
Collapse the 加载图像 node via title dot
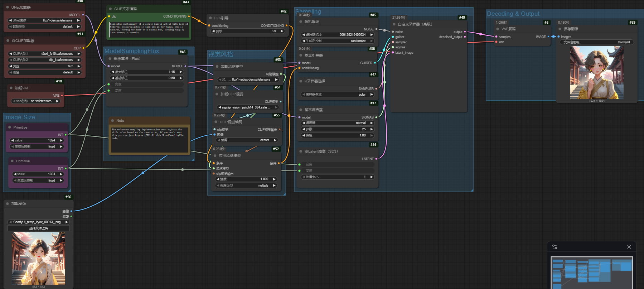pos(8,204)
